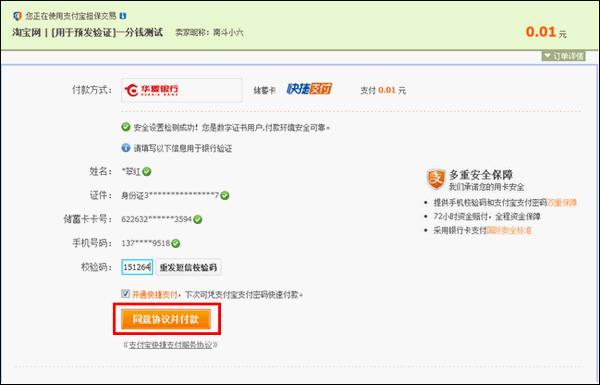Click the 同意协议并付款 pay button
600x385 pixels.
(166, 319)
